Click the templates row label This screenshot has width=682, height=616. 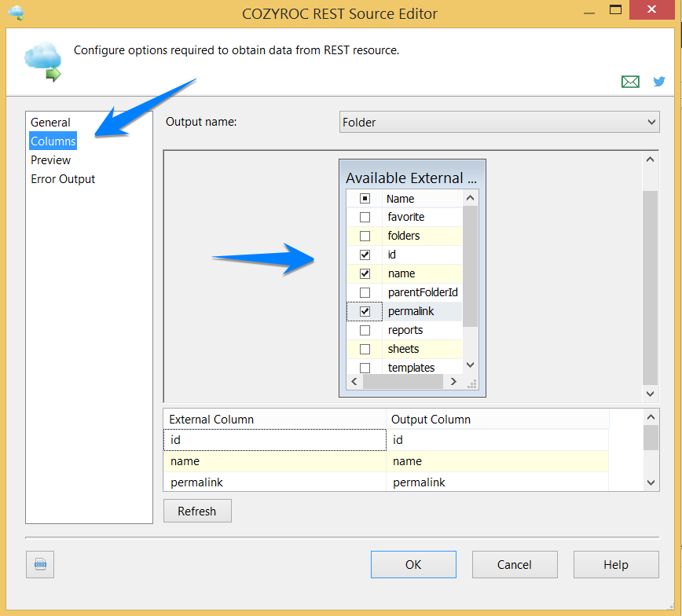(x=411, y=368)
